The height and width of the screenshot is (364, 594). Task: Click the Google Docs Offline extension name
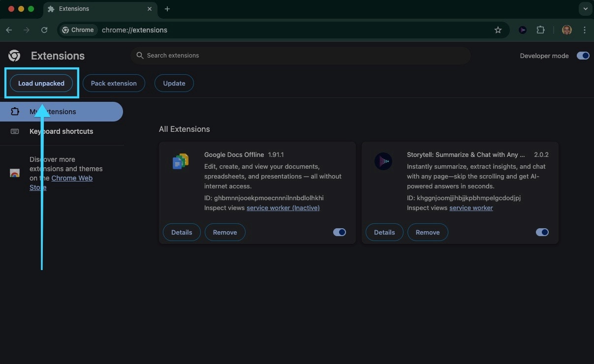234,154
